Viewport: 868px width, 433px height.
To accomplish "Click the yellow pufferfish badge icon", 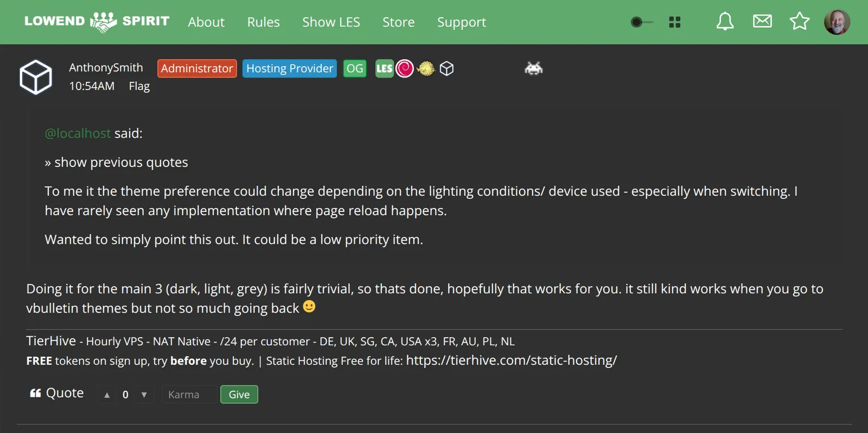I will pos(426,68).
